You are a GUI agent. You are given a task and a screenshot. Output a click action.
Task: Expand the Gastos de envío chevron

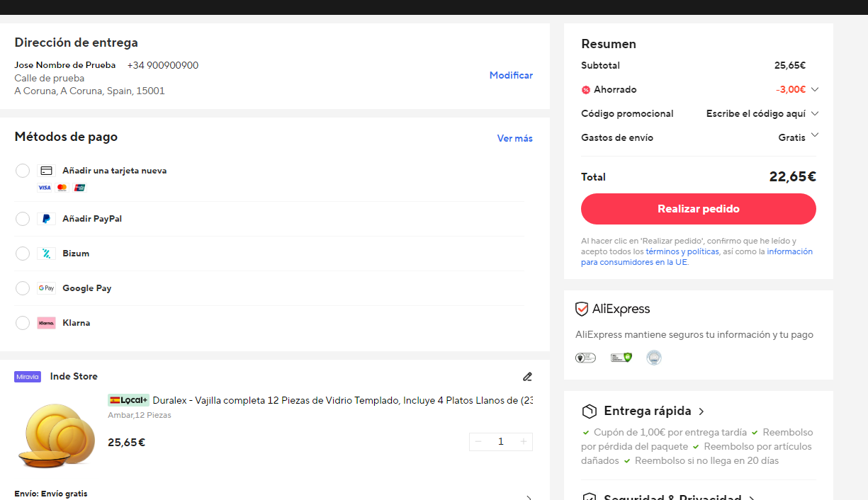(x=815, y=135)
